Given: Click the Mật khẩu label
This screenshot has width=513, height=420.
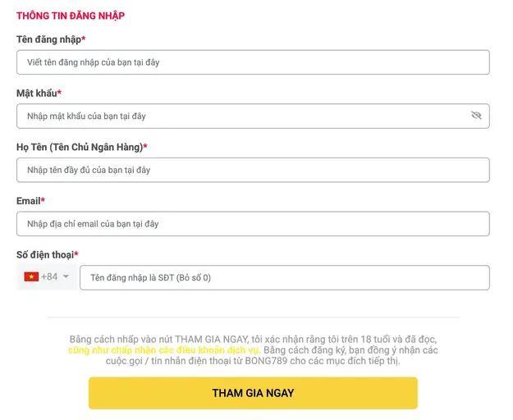Looking at the screenshot, I should click(39, 94).
